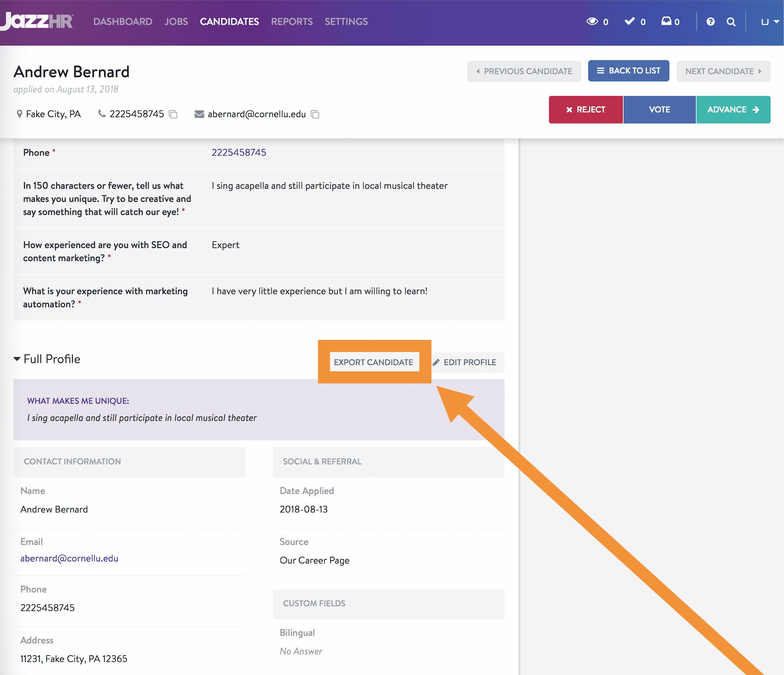
Task: Open the Reports menu
Action: pos(292,22)
